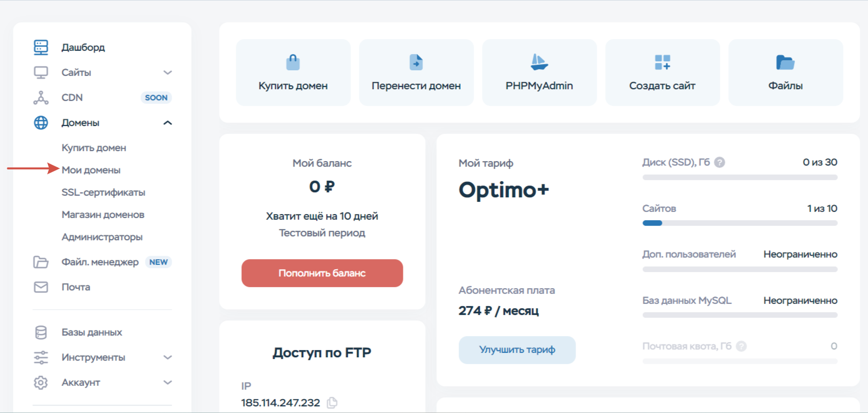868x413 pixels.
Task: Click the Перенести домен quick action card
Action: click(416, 72)
